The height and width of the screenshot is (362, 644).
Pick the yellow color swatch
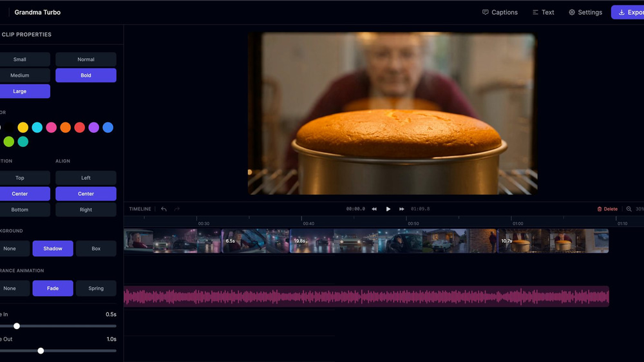(23, 128)
